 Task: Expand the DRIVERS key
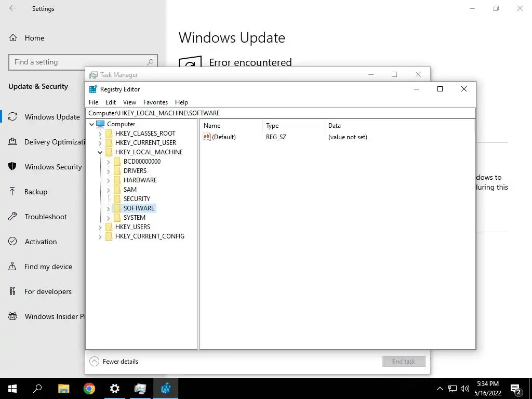click(108, 171)
